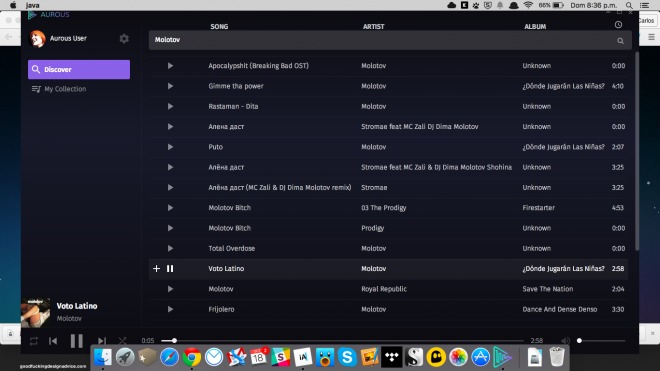
Task: Open the history clock icon
Action: (x=618, y=25)
